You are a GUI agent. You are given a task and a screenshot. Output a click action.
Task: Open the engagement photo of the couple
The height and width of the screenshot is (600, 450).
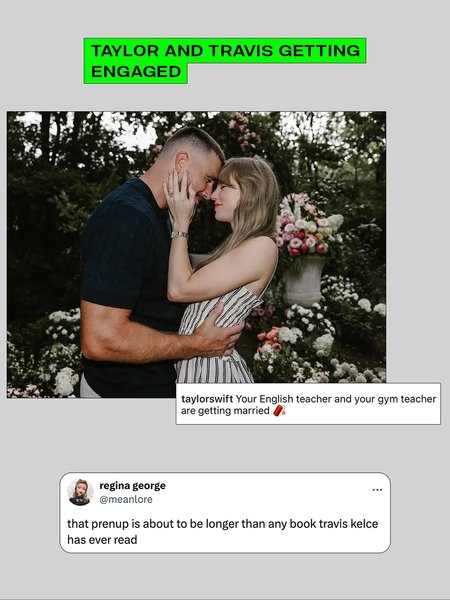click(x=196, y=254)
